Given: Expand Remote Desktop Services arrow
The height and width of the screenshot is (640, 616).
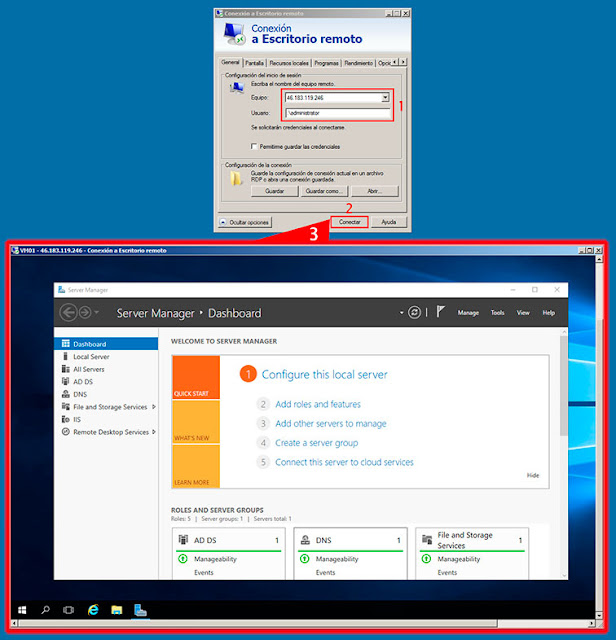Looking at the screenshot, I should (x=154, y=432).
